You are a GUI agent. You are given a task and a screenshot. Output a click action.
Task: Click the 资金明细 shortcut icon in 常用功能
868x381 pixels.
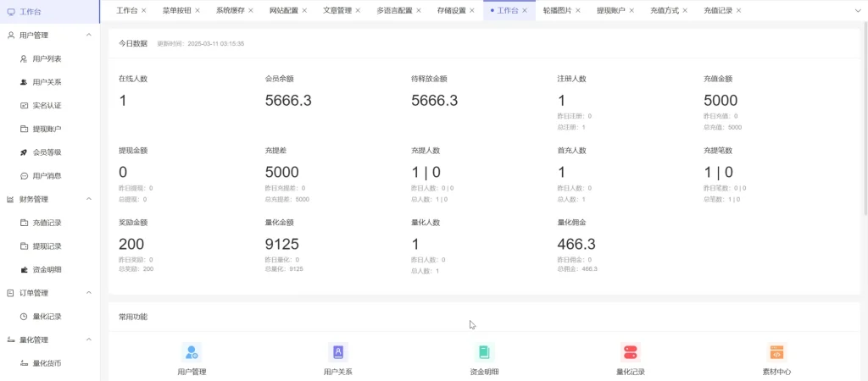[484, 352]
